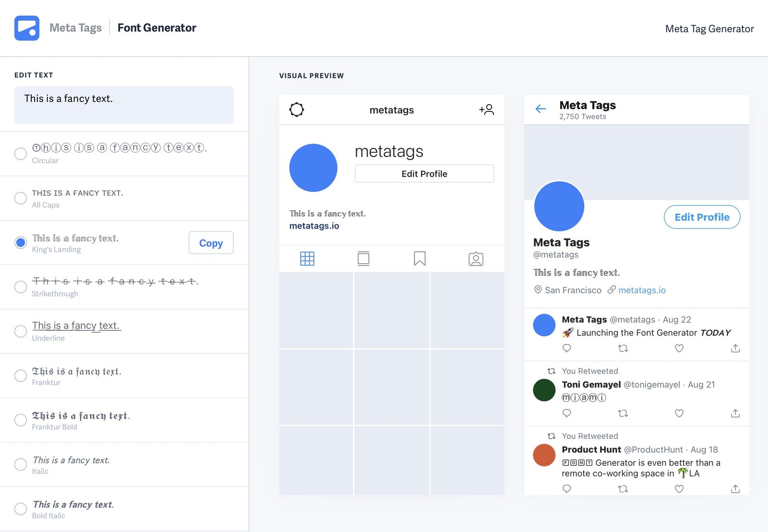Screen dimensions: 768x532
Task: Open metatags.io link in Instagram bio
Action: 314,226
